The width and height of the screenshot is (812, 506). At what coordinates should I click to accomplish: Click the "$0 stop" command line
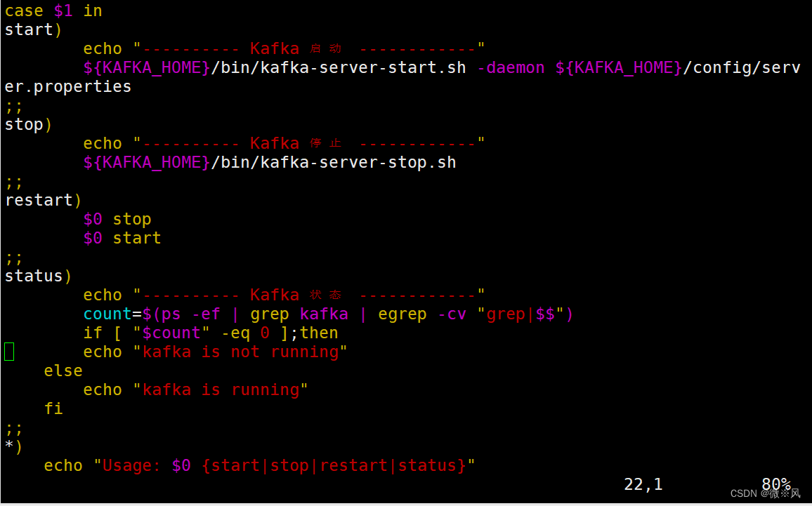(x=117, y=220)
